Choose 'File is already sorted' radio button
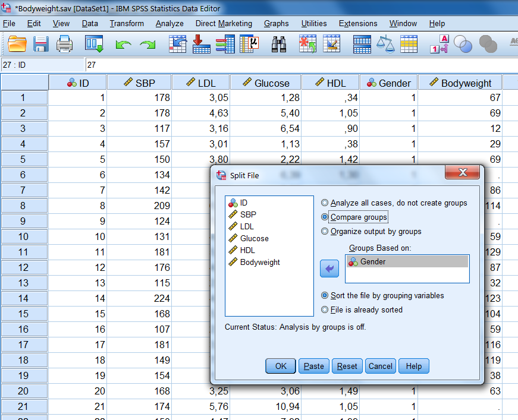Viewport: 518px width, 420px height. 325,310
